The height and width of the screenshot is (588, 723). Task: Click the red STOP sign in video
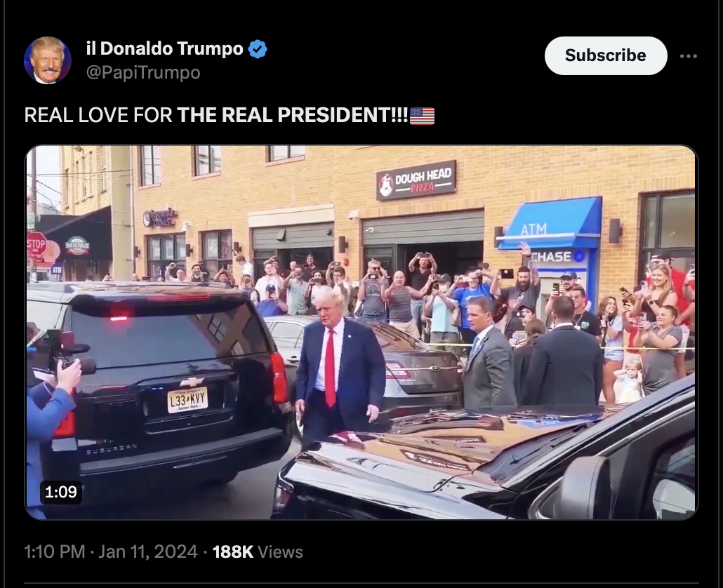(x=37, y=244)
